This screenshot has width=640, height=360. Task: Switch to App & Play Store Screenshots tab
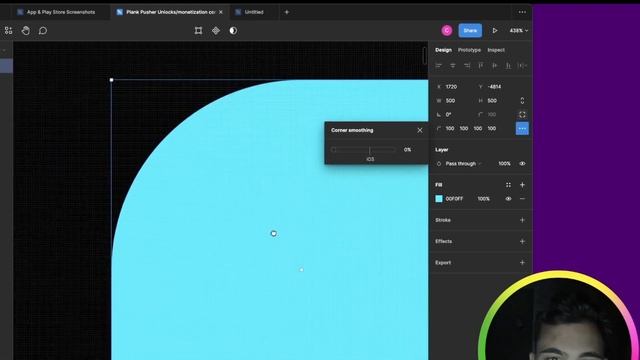[56, 12]
